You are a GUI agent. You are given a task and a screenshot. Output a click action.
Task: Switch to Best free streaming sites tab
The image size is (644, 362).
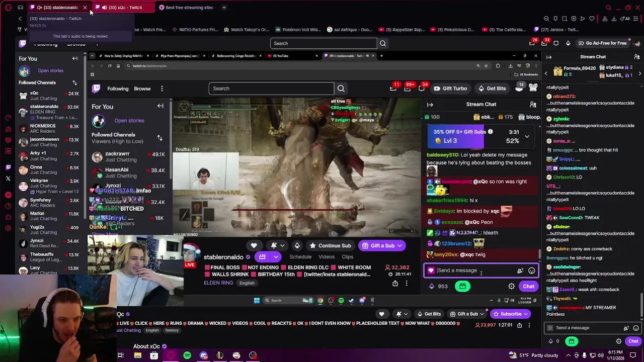(x=186, y=8)
